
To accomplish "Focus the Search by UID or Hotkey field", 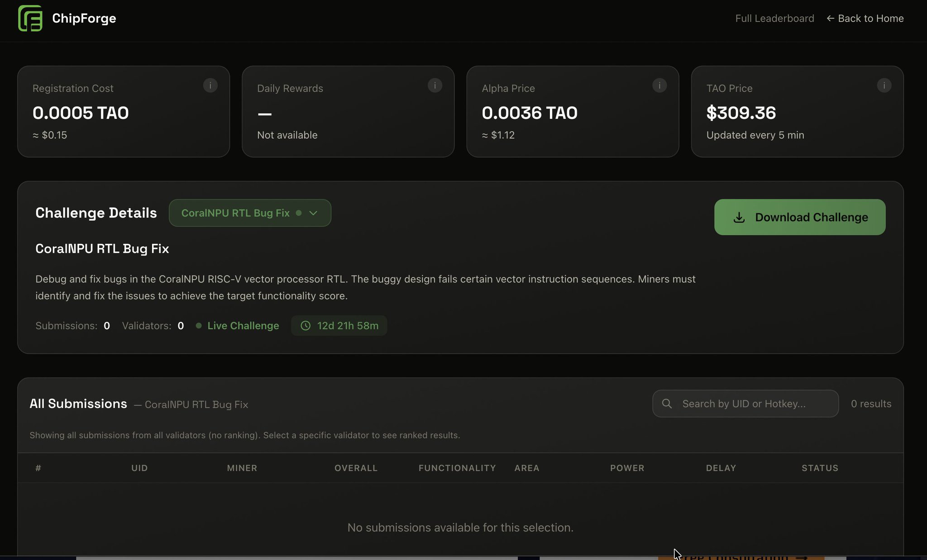I will click(x=751, y=403).
